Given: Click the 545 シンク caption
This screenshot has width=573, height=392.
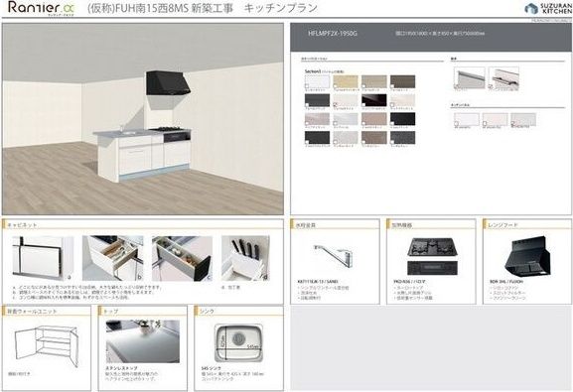Looking at the screenshot, I should pyautogui.click(x=212, y=368).
